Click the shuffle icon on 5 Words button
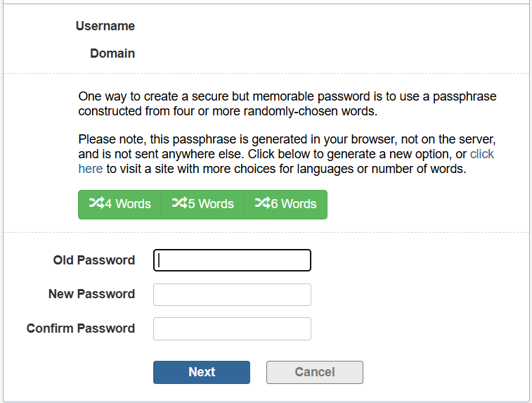532x403 pixels. (179, 203)
